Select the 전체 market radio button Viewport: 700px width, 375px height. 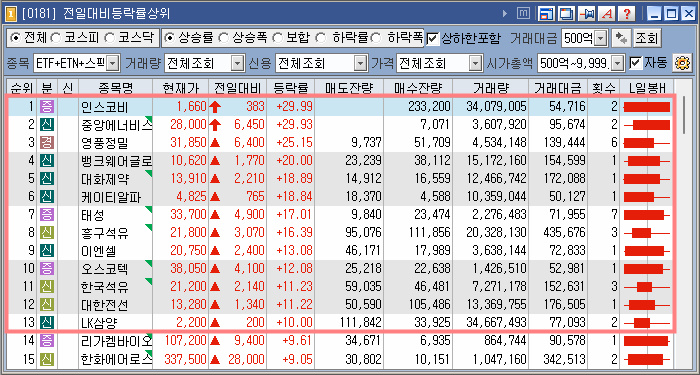(x=16, y=38)
